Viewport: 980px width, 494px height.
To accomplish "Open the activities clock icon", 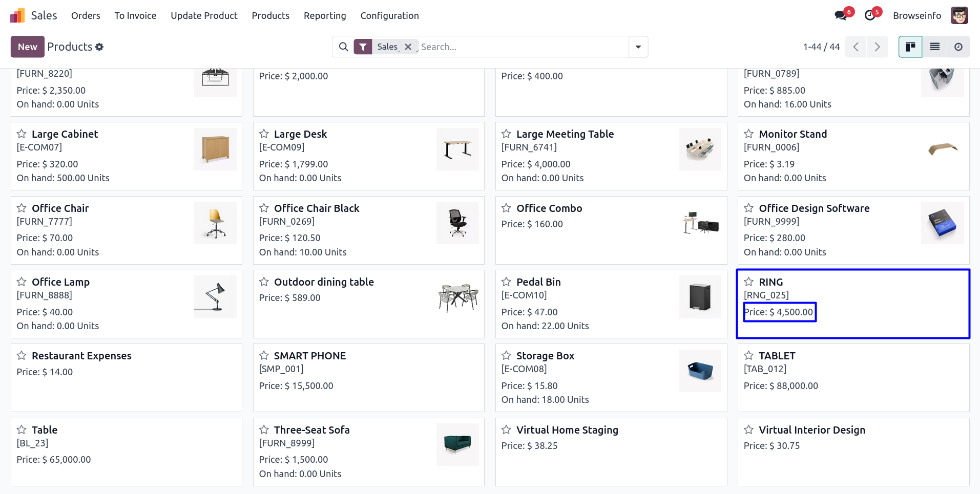I will pyautogui.click(x=870, y=15).
